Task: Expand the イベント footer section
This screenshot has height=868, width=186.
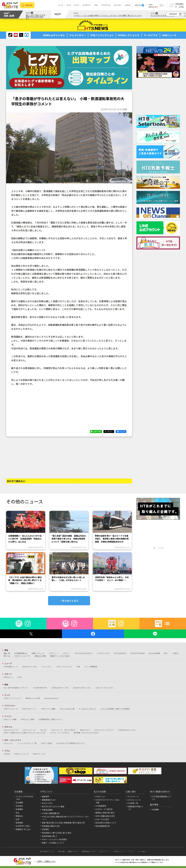Action: 7,716
